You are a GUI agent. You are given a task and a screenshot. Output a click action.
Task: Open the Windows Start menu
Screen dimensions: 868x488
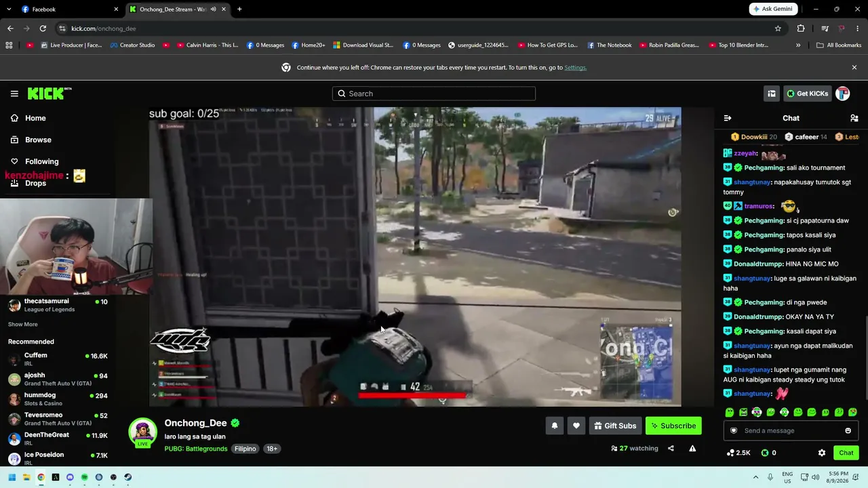coord(12,477)
